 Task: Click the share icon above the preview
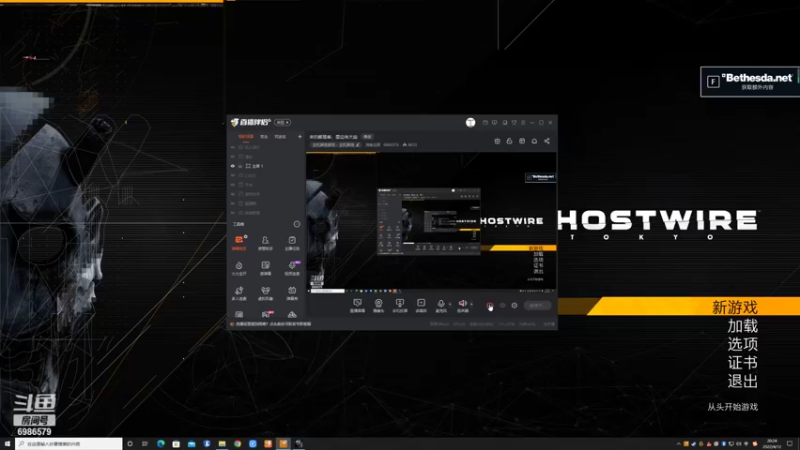pyautogui.click(x=546, y=141)
